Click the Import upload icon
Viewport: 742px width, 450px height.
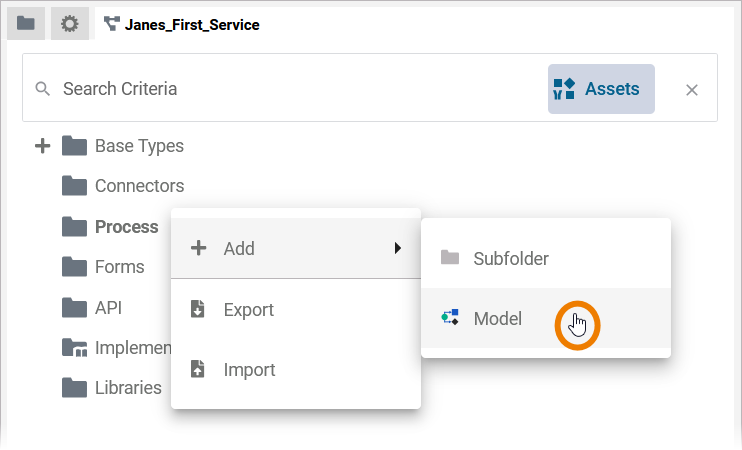198,370
